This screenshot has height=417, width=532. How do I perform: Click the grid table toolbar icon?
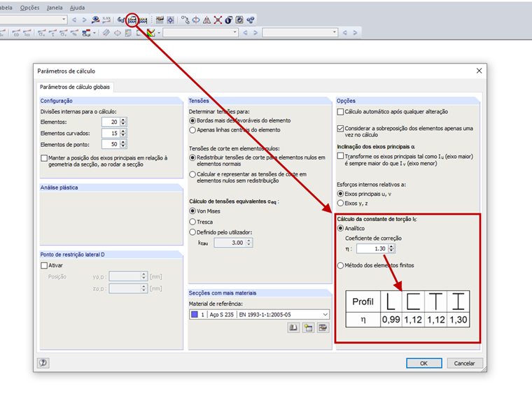click(x=160, y=20)
